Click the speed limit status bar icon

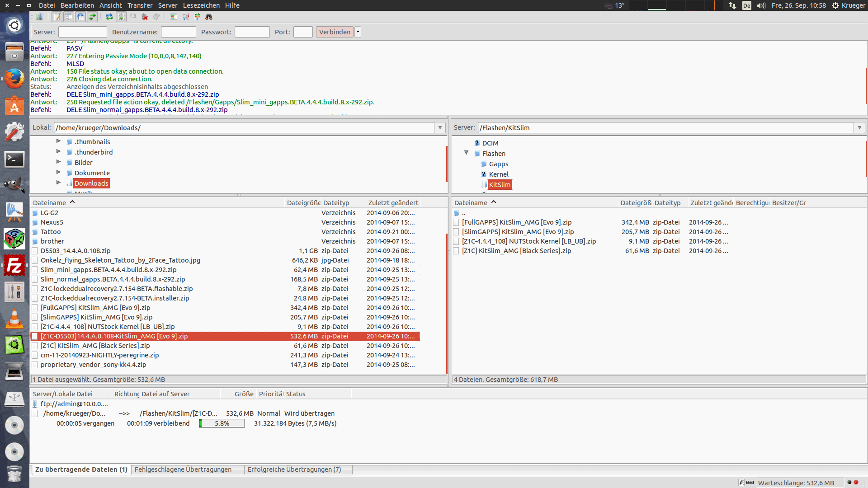750,483
